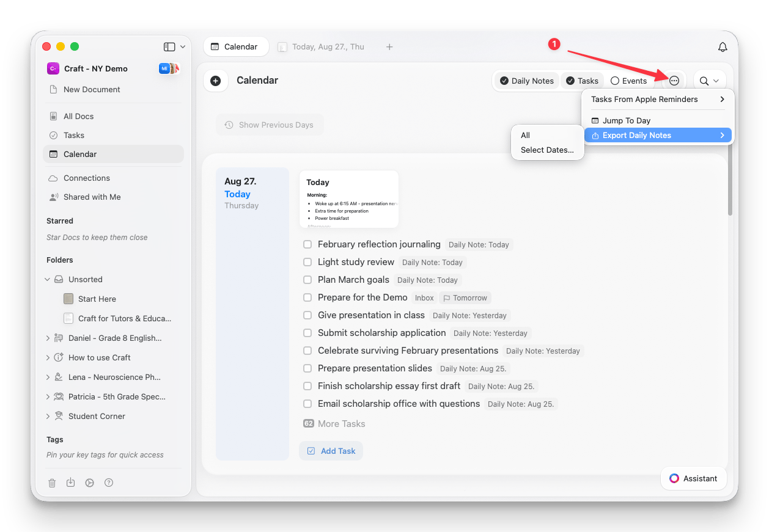The height and width of the screenshot is (532, 769).
Task: Open the three-dot more options button
Action: (x=674, y=81)
